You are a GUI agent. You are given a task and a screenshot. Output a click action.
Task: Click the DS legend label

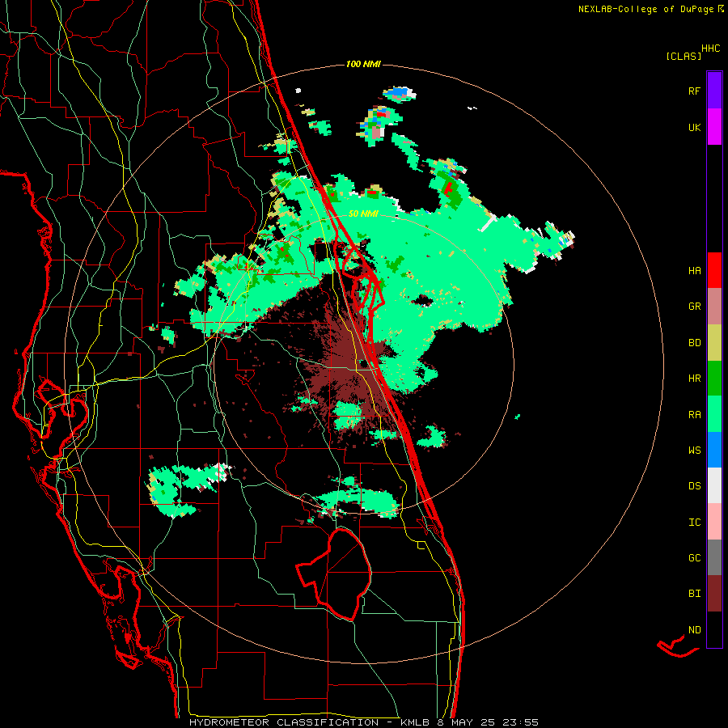(x=694, y=486)
